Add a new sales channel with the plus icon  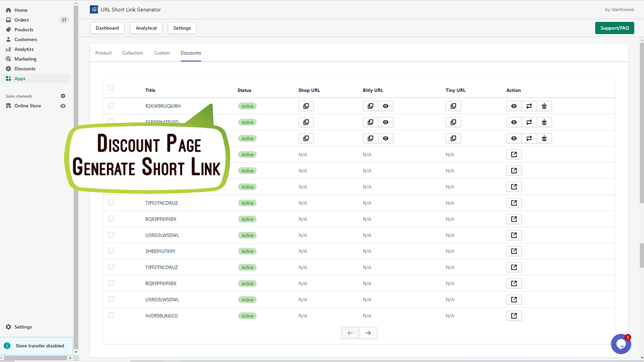(63, 96)
